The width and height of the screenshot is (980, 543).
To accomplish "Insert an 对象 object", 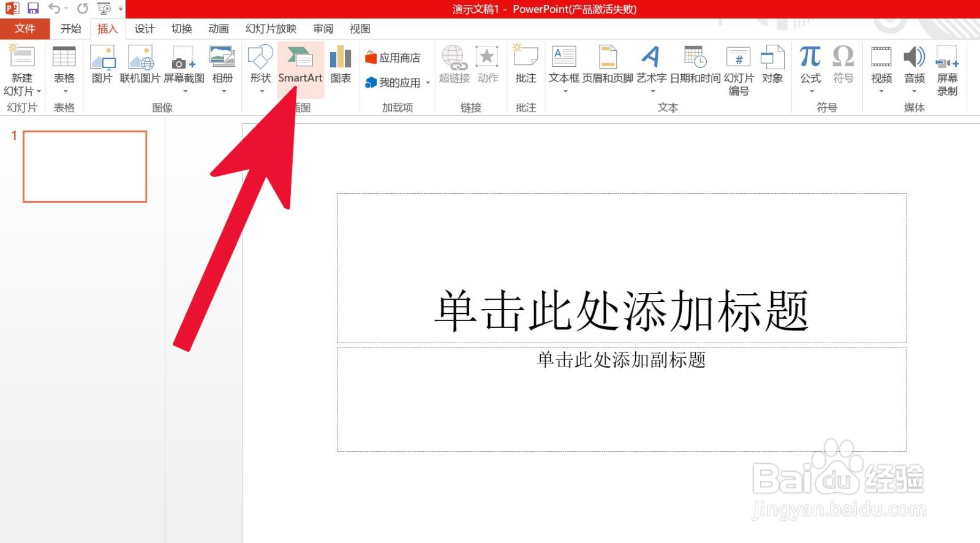I will click(x=772, y=64).
